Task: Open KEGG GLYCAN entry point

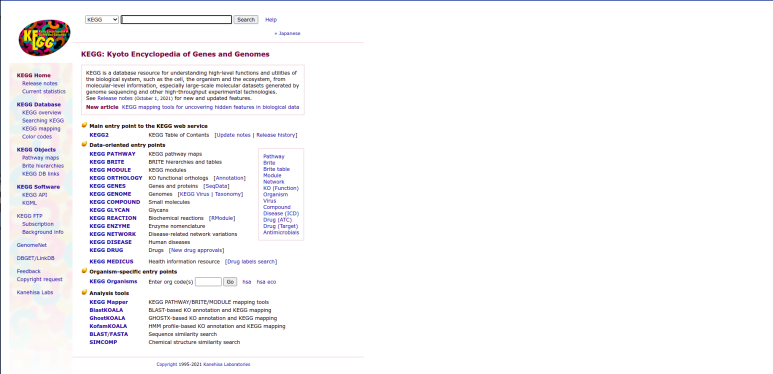Action: click(x=109, y=210)
